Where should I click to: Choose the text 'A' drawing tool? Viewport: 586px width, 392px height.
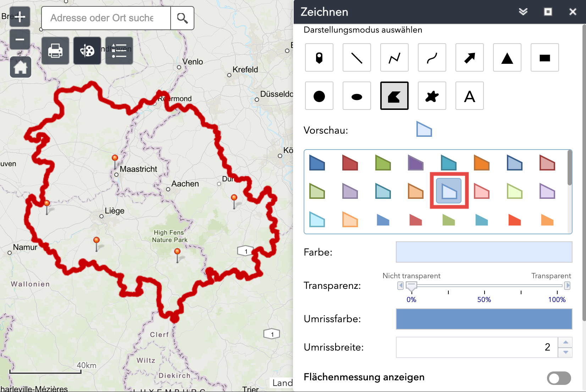469,96
